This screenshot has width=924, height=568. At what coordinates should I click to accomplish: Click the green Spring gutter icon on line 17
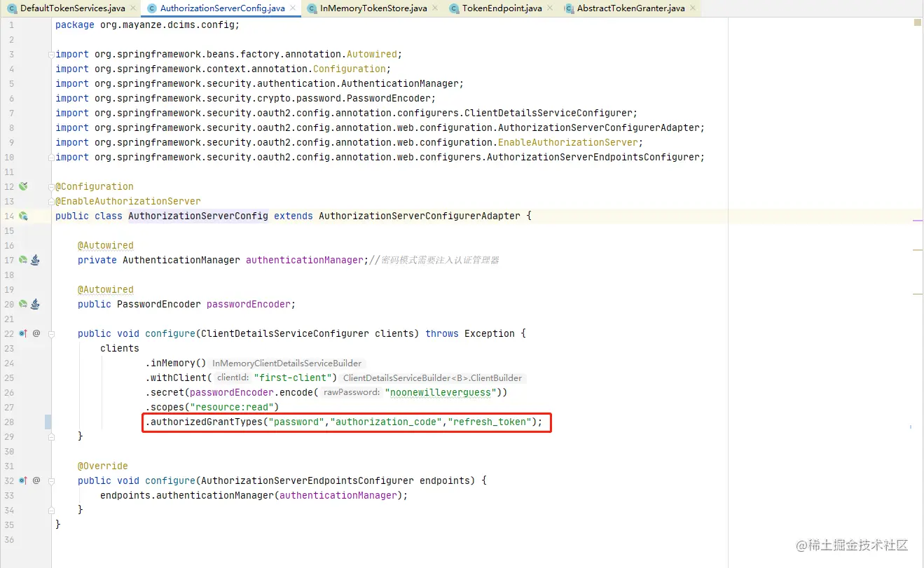(23, 260)
